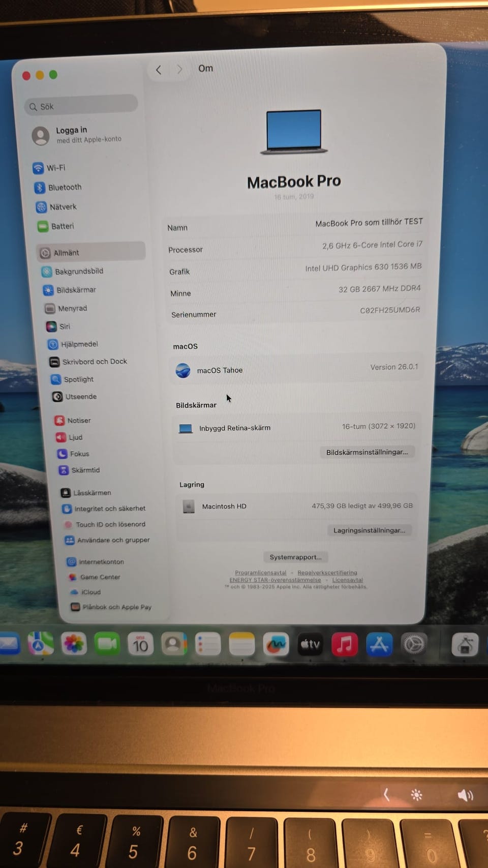The height and width of the screenshot is (868, 488).
Task: Click the Inbyggd Retina-skärm row
Action: pyautogui.click(x=296, y=427)
